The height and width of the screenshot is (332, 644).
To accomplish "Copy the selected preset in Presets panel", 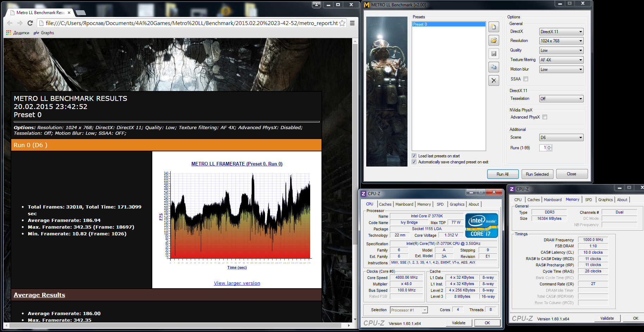I will click(x=494, y=67).
